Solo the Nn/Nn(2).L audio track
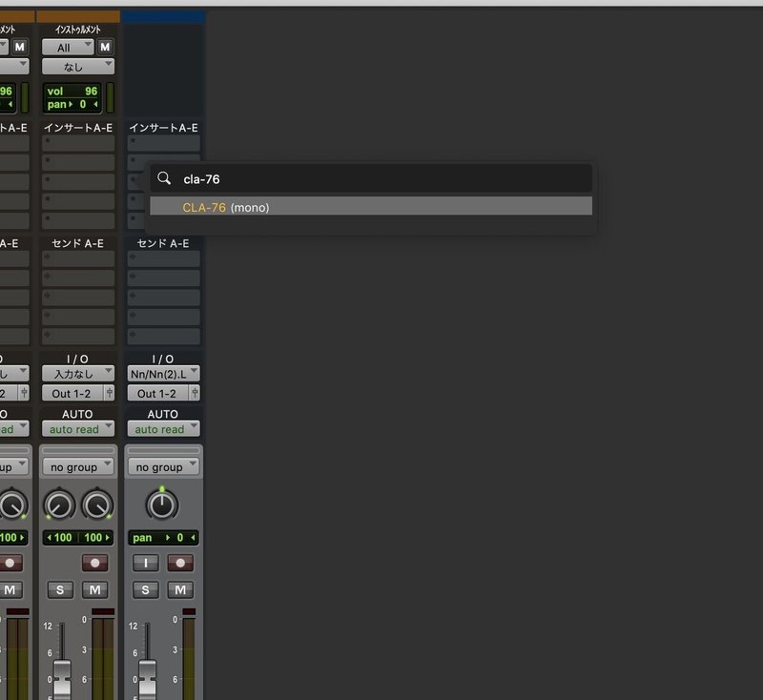763x700 pixels. (146, 590)
